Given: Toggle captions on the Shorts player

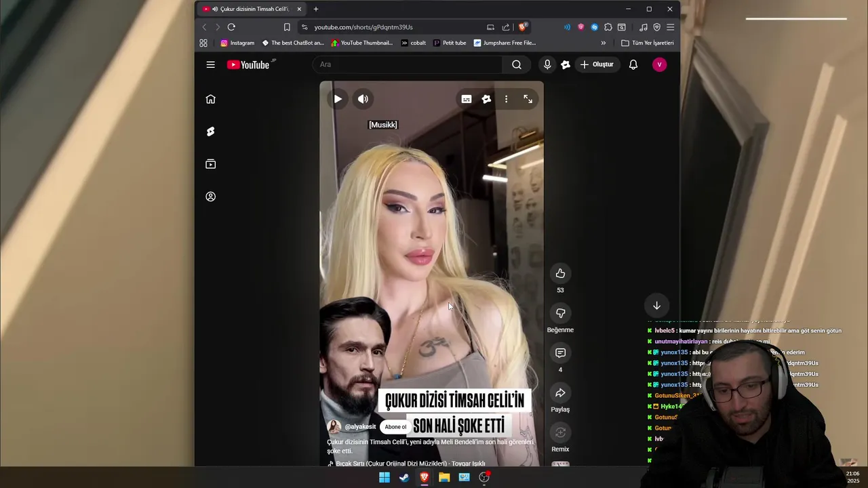Looking at the screenshot, I should pyautogui.click(x=467, y=99).
